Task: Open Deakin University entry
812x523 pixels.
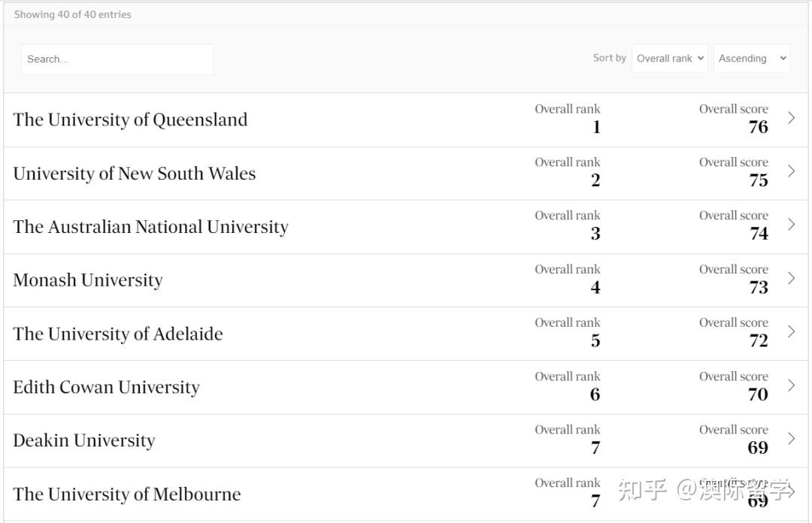Action: click(84, 441)
